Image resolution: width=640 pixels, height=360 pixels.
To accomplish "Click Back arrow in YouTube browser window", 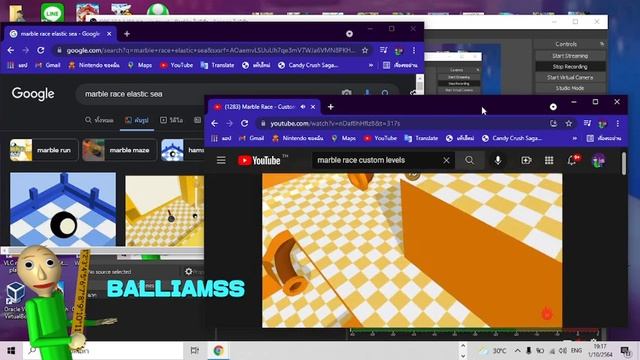I will tap(215, 123).
